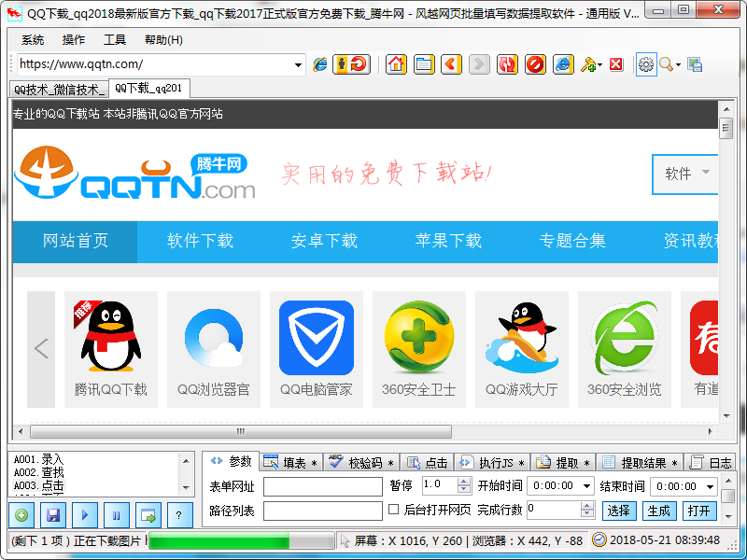747x560 pixels.
Task: Click the red stop loading icon
Action: click(x=535, y=64)
